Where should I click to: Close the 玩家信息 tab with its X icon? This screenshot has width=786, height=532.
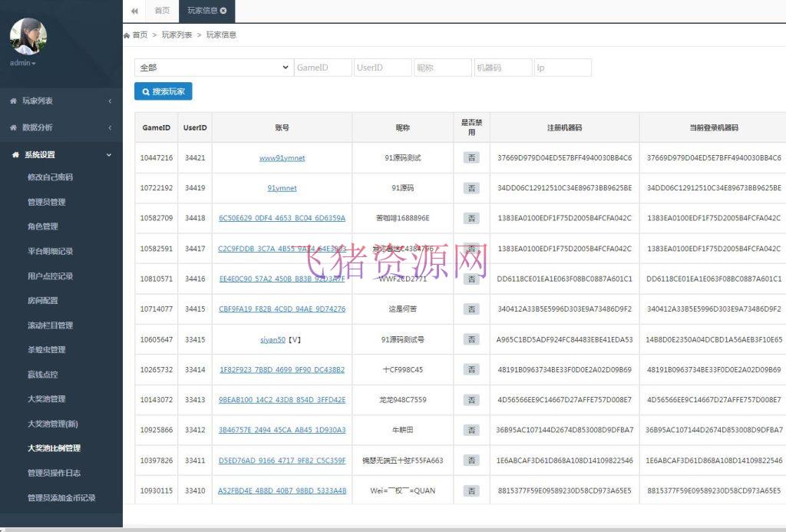[224, 12]
